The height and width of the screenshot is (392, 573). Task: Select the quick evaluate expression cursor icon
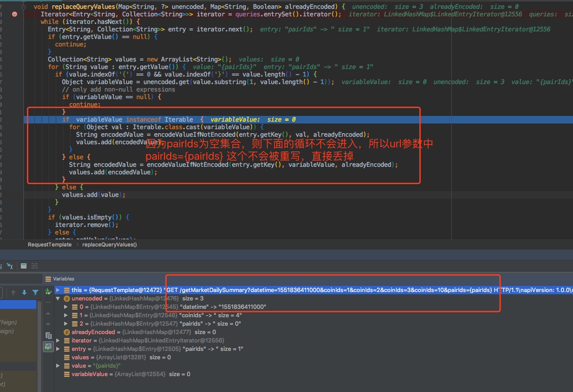(x=10, y=266)
